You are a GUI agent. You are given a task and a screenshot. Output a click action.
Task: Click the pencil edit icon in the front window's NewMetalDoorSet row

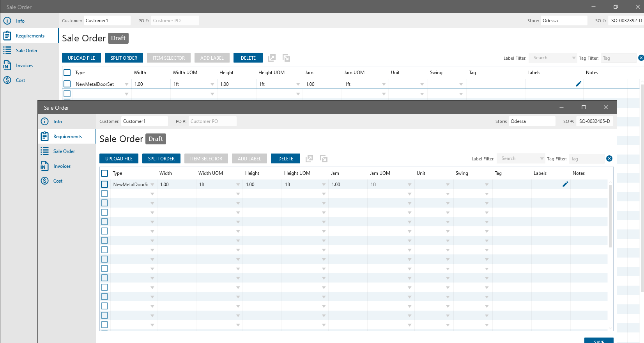[x=565, y=184]
